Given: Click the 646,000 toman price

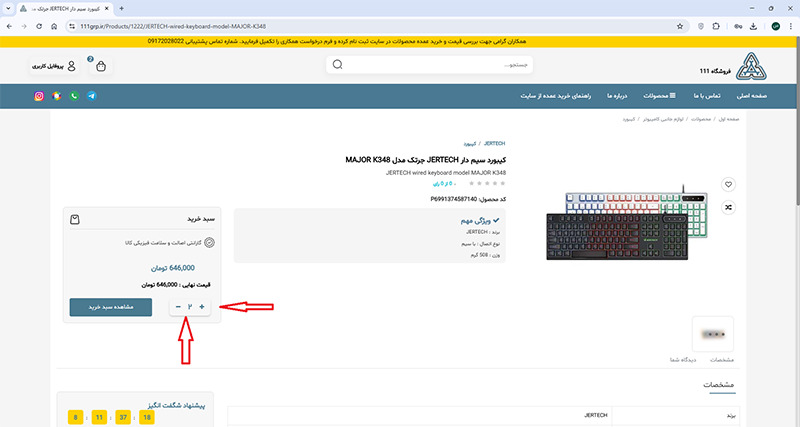Looking at the screenshot, I should (172, 268).
